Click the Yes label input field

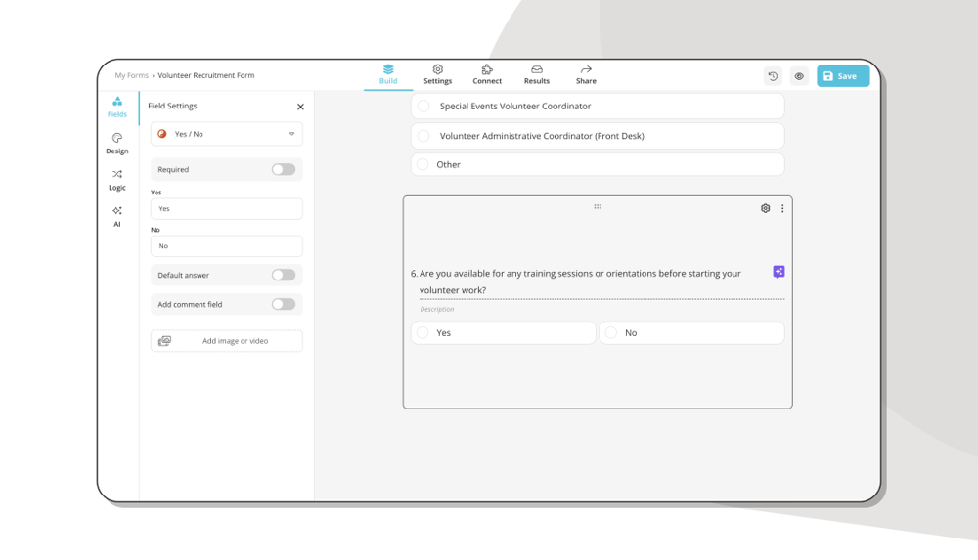point(227,208)
